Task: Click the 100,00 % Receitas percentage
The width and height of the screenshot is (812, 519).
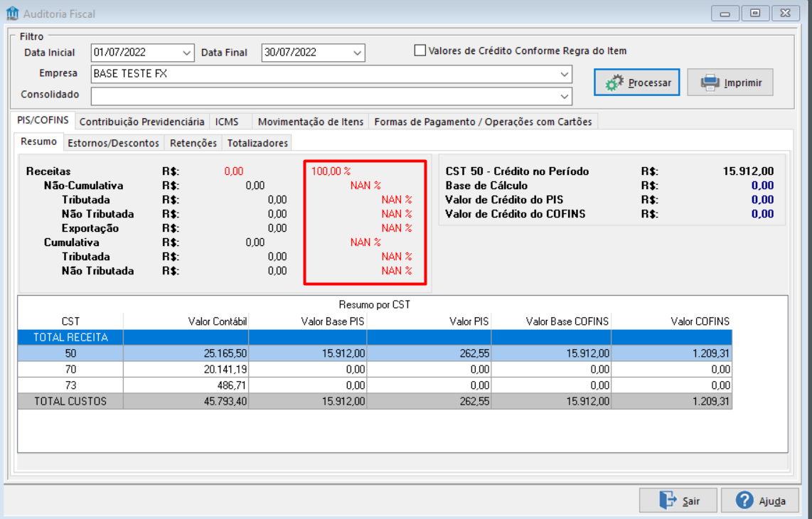Action: pyautogui.click(x=331, y=171)
